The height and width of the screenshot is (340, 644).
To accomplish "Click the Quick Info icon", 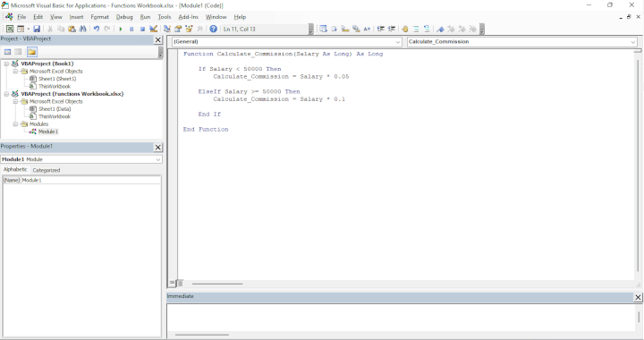I will click(345, 29).
